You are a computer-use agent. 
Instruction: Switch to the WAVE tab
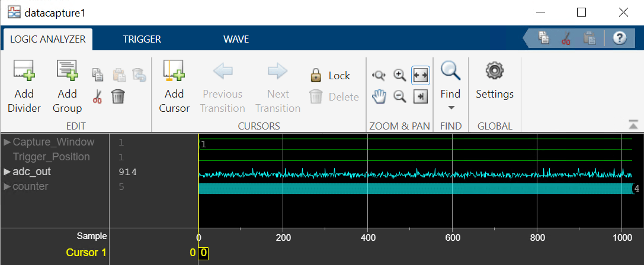pos(236,40)
